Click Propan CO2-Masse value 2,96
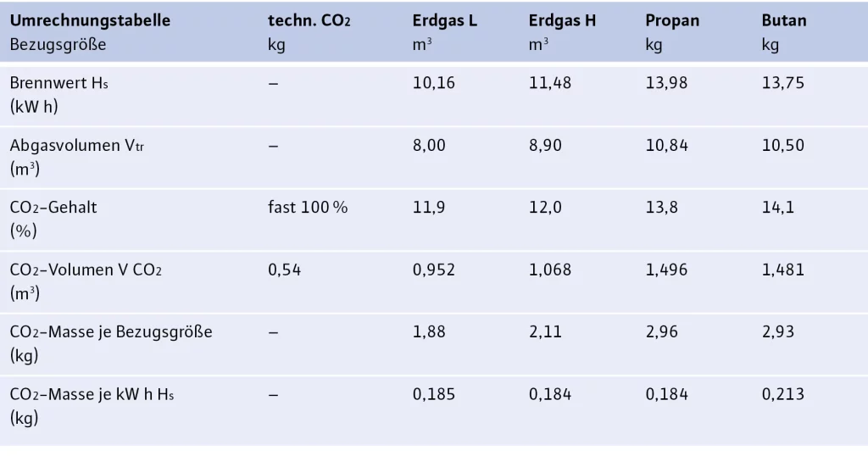 [661, 332]
